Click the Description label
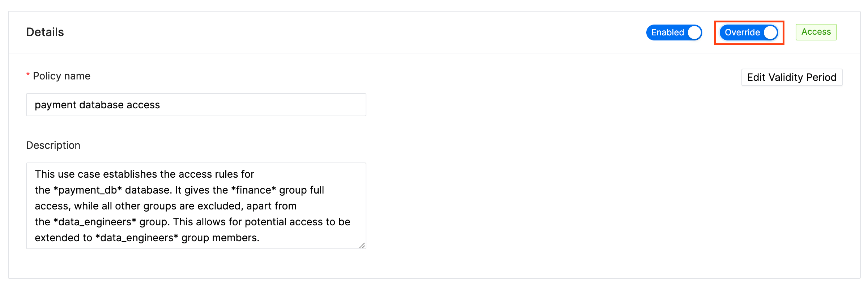This screenshot has width=868, height=286. point(53,145)
